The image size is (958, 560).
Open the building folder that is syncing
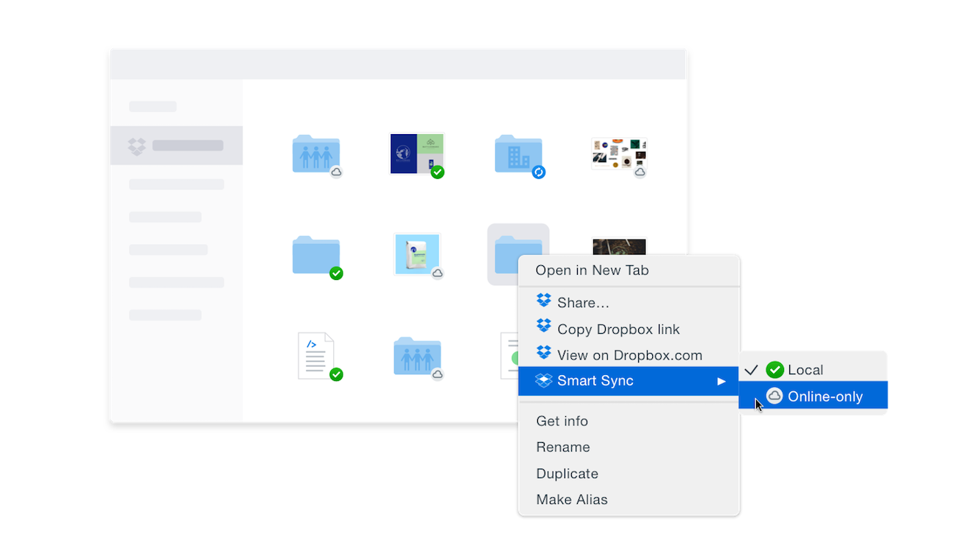(x=519, y=154)
